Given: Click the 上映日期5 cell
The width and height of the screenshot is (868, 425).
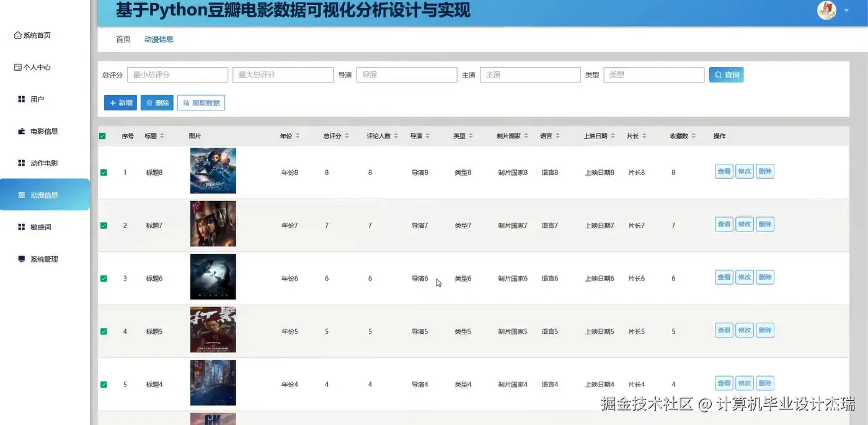Looking at the screenshot, I should click(600, 331).
